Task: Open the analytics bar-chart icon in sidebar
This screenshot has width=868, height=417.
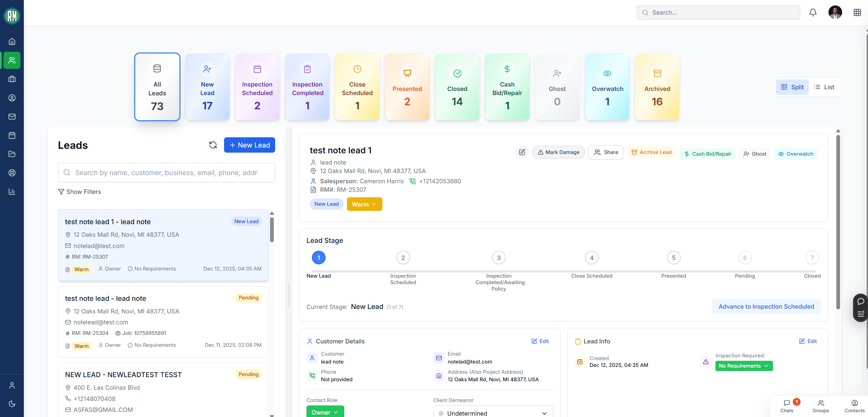Action: click(12, 191)
